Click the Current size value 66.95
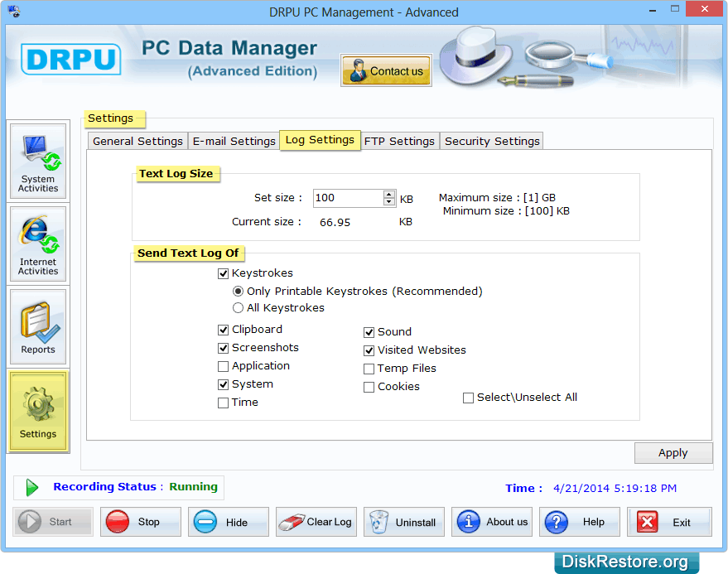This screenshot has width=728, height=574. (x=335, y=223)
